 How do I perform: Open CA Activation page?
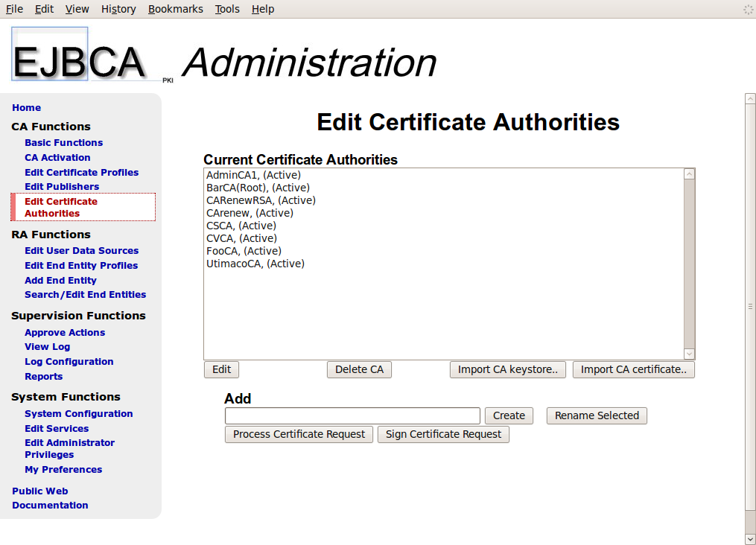tap(57, 158)
